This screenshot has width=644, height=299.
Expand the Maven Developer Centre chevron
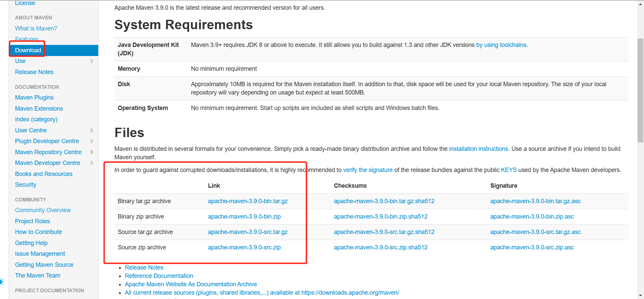[92, 163]
